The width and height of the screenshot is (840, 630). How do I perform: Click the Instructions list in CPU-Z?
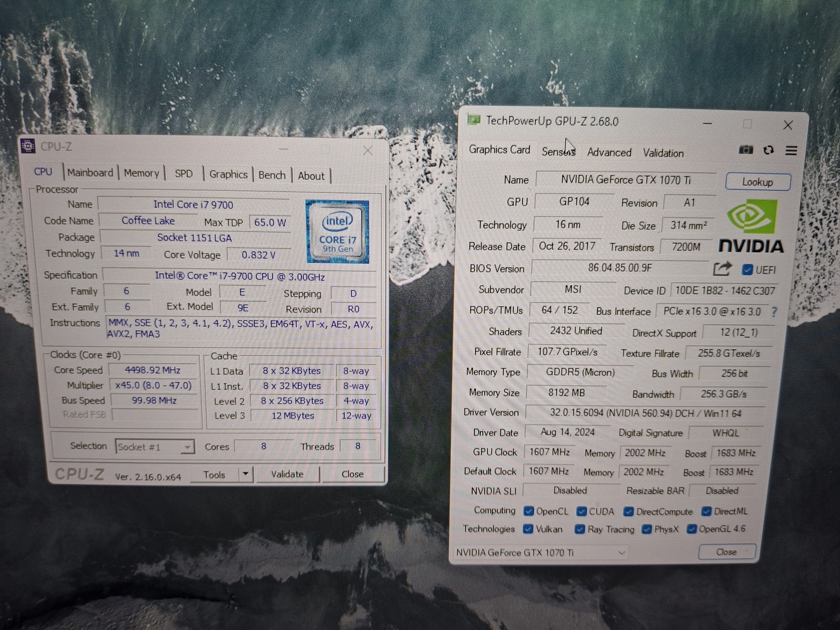coord(241,328)
